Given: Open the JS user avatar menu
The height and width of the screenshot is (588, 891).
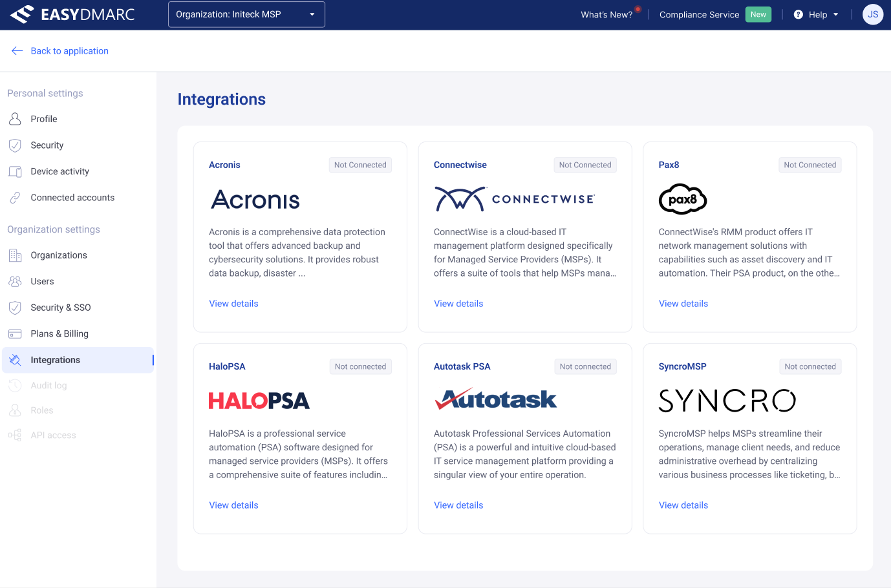Looking at the screenshot, I should click(x=873, y=14).
